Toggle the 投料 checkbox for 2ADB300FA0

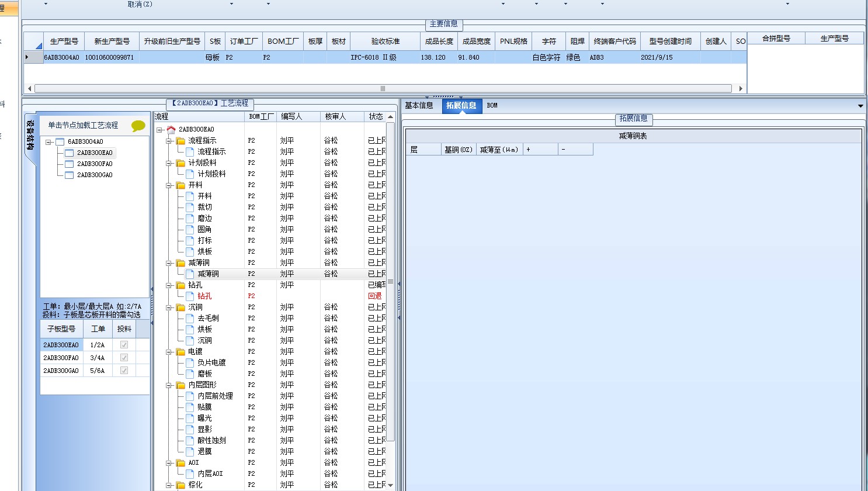[x=124, y=358]
